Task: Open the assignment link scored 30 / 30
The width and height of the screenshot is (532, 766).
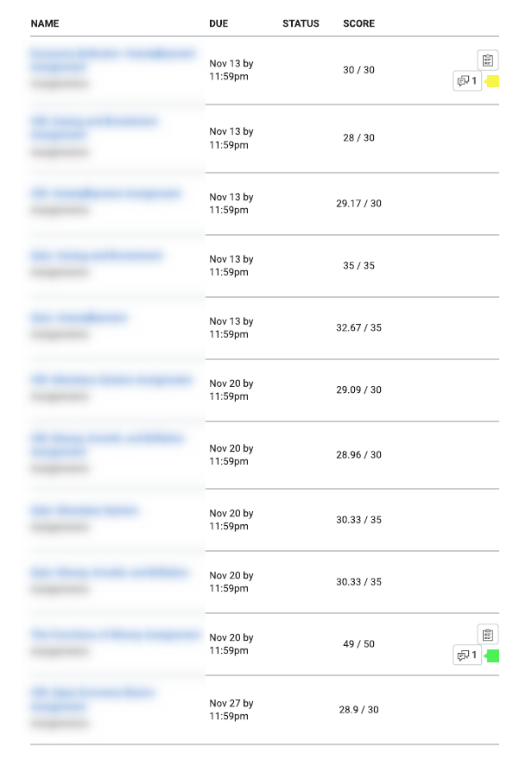Action: (x=113, y=60)
